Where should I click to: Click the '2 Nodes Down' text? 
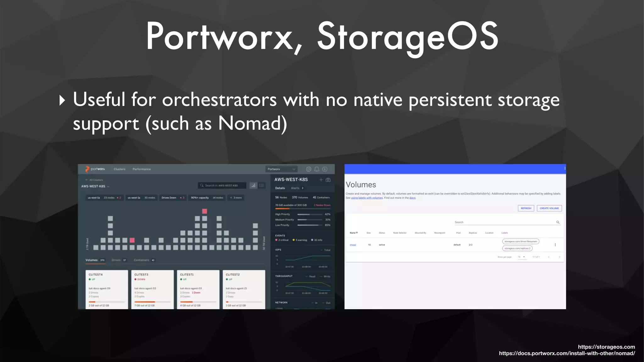(322, 205)
